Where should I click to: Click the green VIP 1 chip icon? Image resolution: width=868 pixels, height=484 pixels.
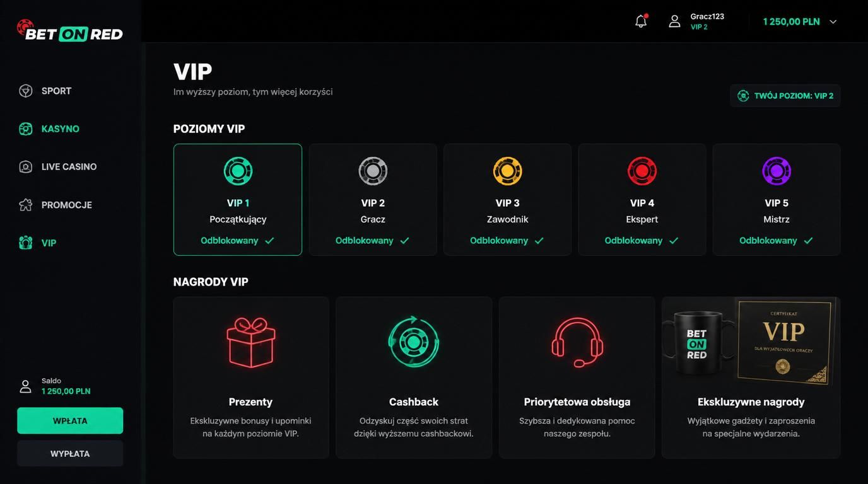(238, 171)
